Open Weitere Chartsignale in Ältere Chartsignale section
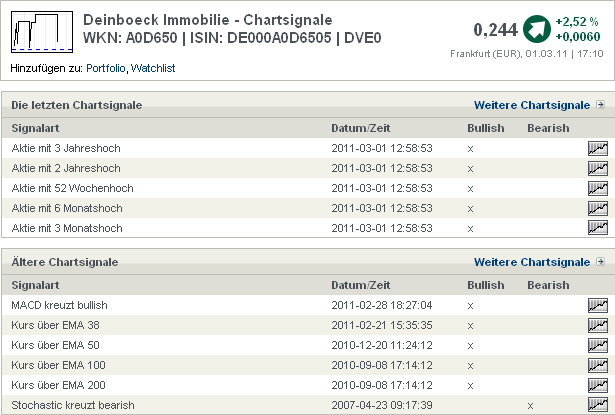Screen dimensions: 615x415 click(532, 262)
